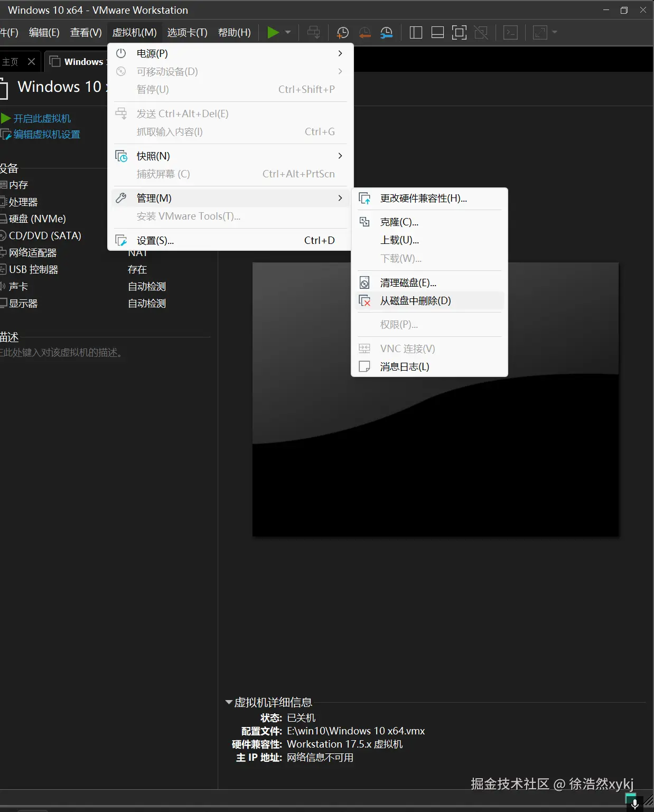
Task: Collapse the 虚拟机详细信息 section
Action: coord(229,702)
